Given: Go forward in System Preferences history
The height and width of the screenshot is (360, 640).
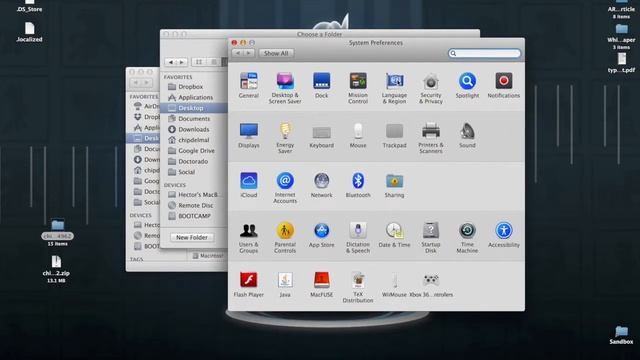Looking at the screenshot, I should (249, 53).
